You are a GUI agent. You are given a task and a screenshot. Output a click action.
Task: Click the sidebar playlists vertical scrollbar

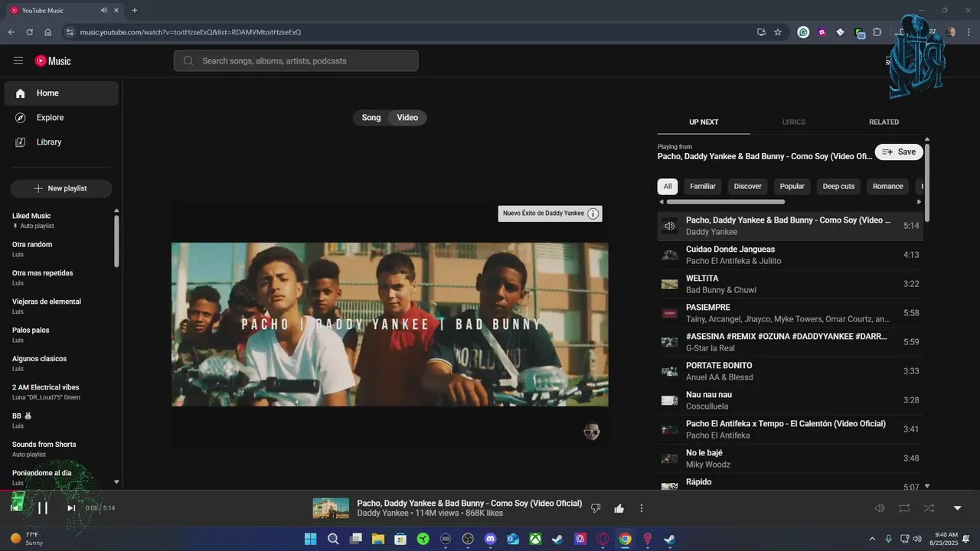(116, 241)
